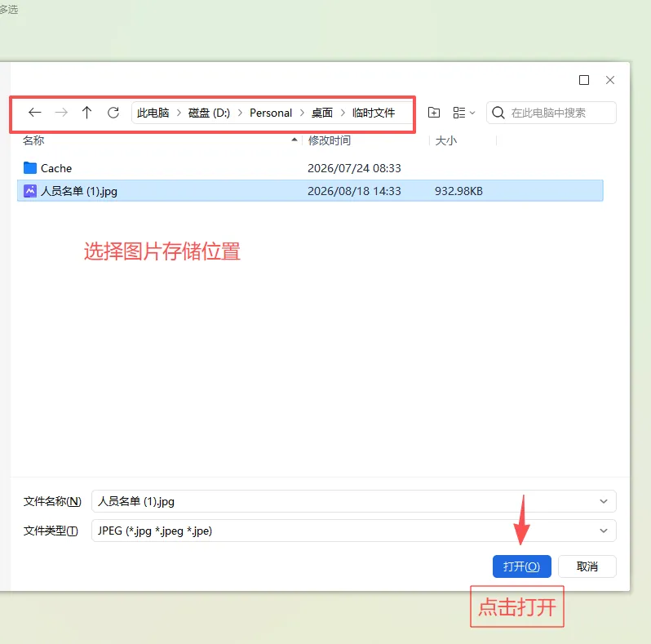Click the date 2026/07/24 08:33

[x=354, y=168]
